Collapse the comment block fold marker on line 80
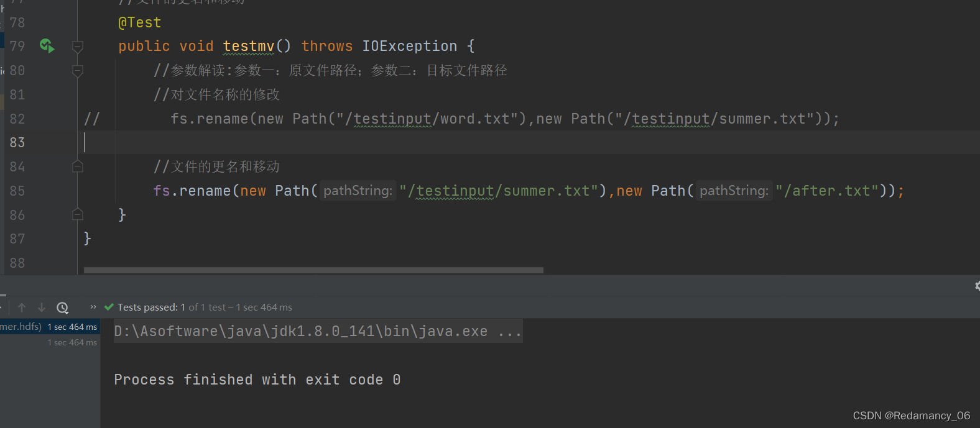 coord(78,71)
